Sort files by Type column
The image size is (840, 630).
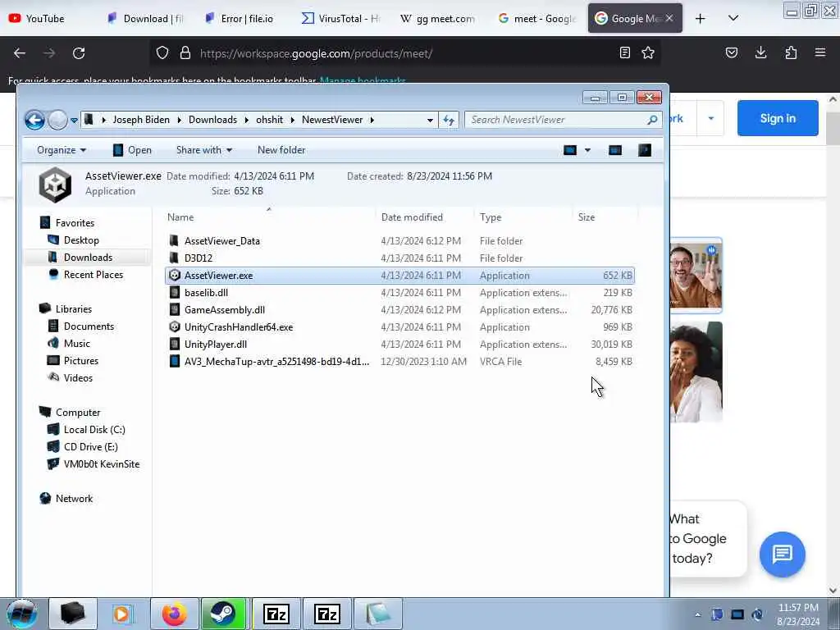point(491,217)
